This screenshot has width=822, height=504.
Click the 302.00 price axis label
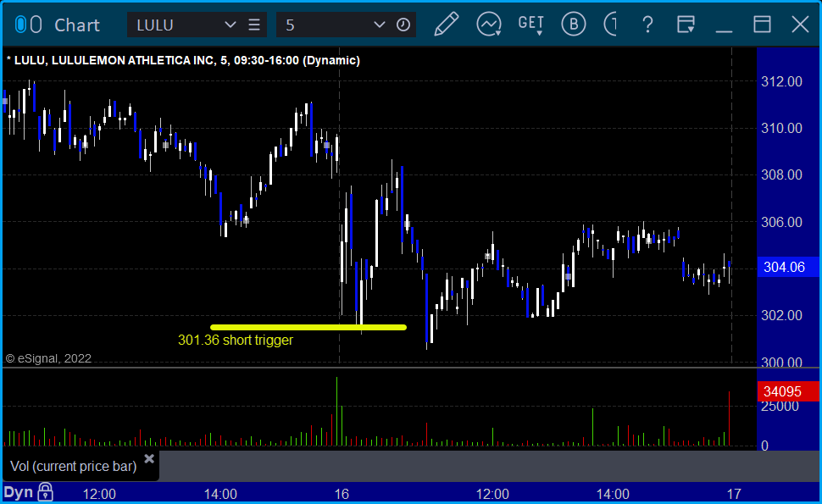781,315
